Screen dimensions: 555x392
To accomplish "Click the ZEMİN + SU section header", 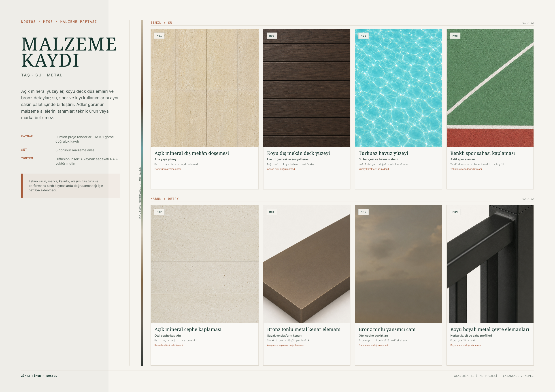I will click(x=162, y=23).
